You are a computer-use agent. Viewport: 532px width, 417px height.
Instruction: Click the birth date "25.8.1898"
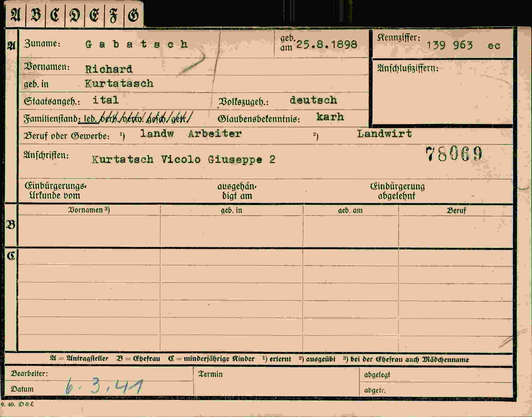(x=327, y=44)
